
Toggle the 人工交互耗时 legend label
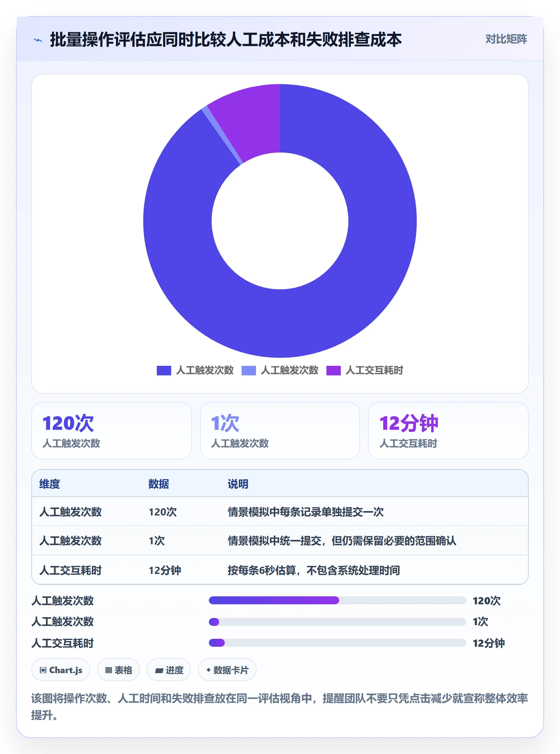point(374,370)
